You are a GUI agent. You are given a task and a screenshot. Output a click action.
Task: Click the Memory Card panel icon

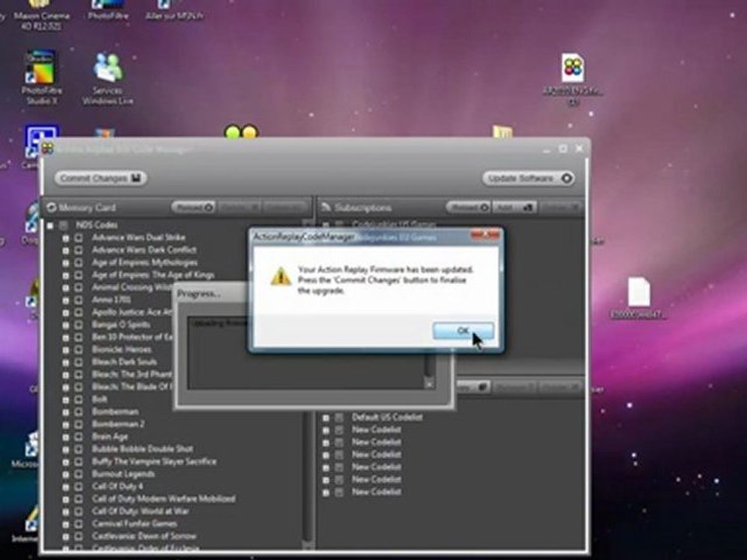click(51, 207)
